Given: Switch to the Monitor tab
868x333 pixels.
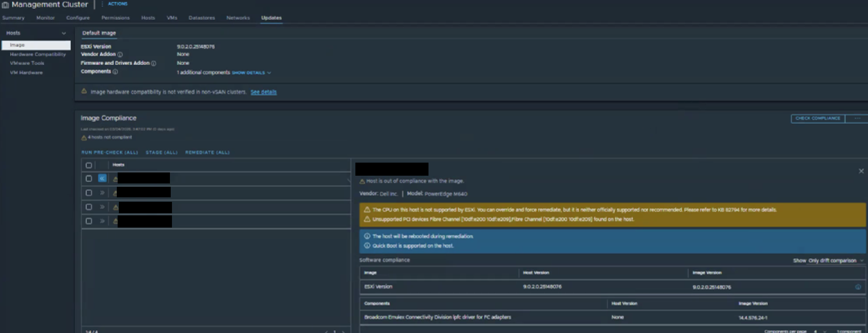Looking at the screenshot, I should pos(45,18).
